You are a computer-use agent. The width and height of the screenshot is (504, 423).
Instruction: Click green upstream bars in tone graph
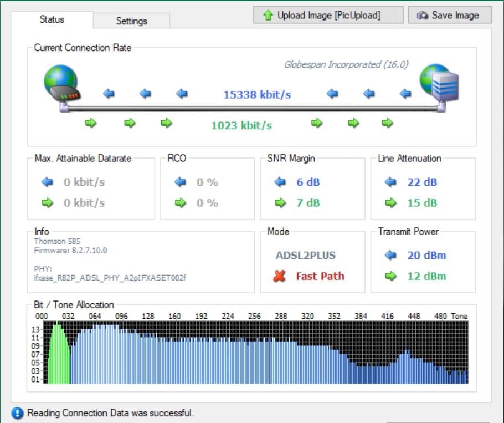coord(59,354)
